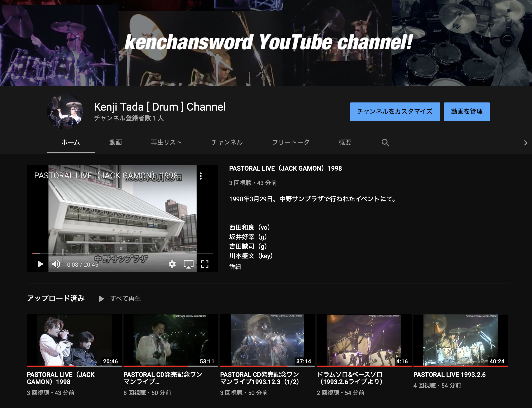Open video settings gear icon
The image size is (532, 408).
tap(172, 264)
